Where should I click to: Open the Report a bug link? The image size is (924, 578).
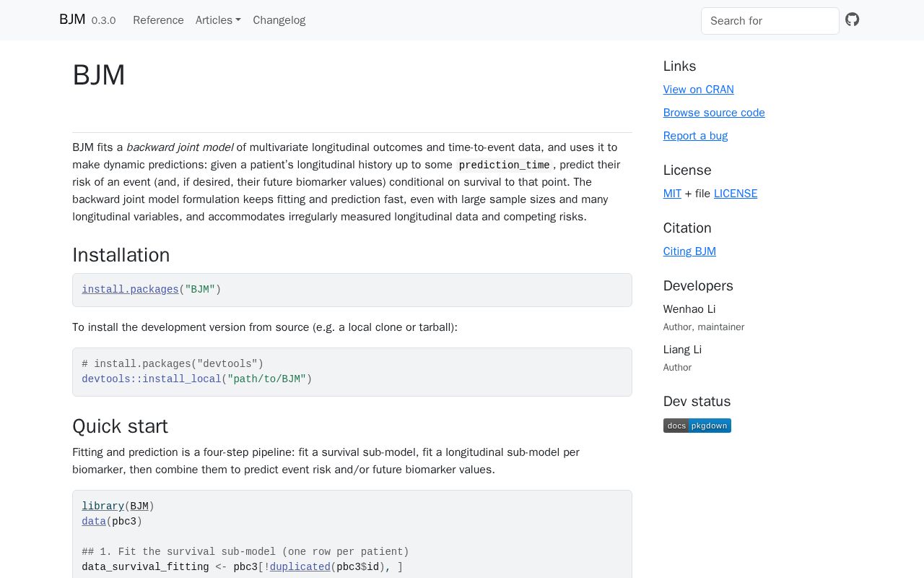(695, 136)
